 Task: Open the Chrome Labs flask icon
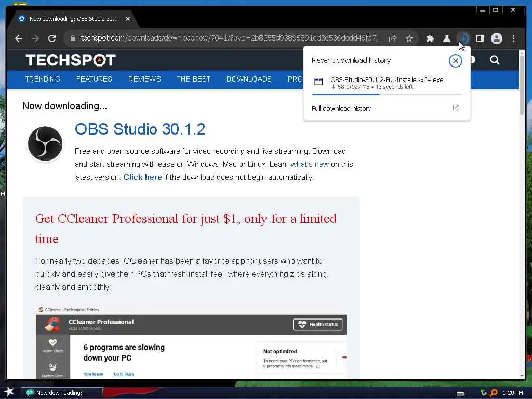[x=446, y=38]
